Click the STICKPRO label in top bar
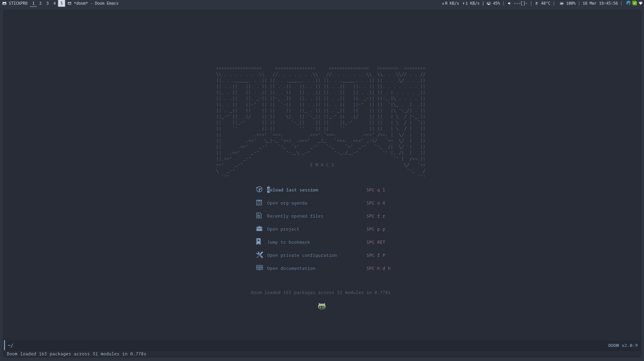The width and height of the screenshot is (644, 361). click(18, 3)
